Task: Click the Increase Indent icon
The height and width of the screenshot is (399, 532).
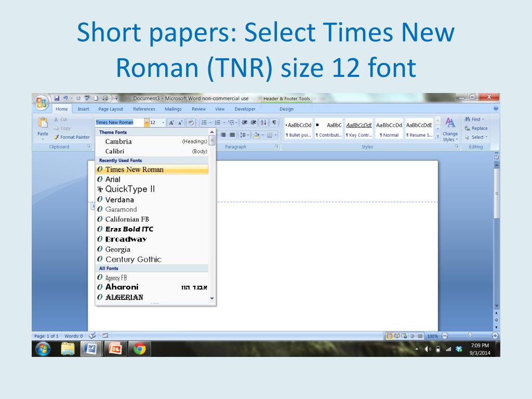Action: (x=254, y=123)
